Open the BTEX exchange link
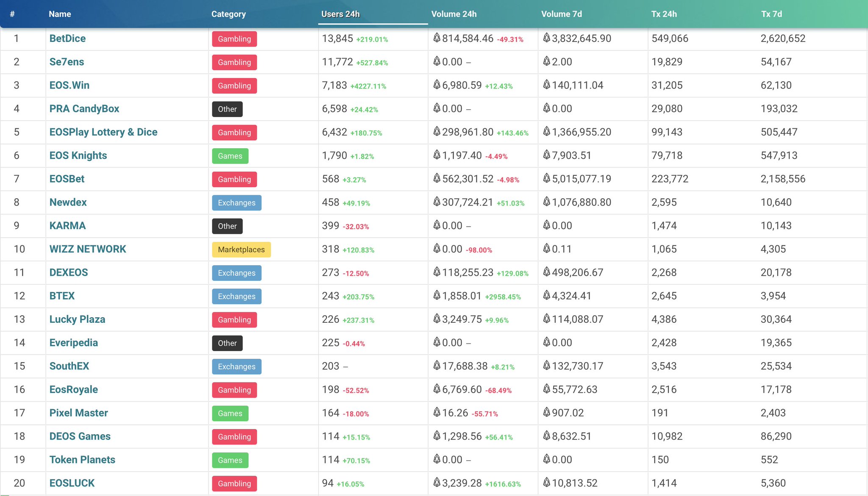This screenshot has height=496, width=868. (x=62, y=296)
